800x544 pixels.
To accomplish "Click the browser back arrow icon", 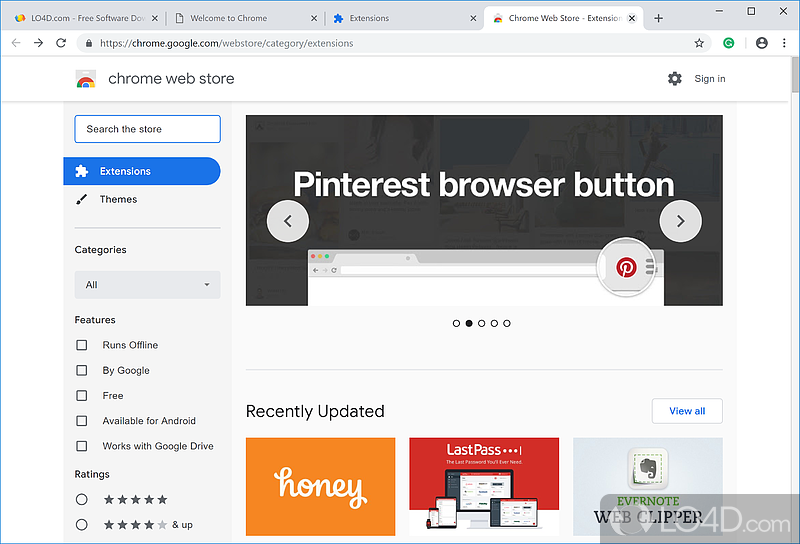I will pyautogui.click(x=15, y=43).
